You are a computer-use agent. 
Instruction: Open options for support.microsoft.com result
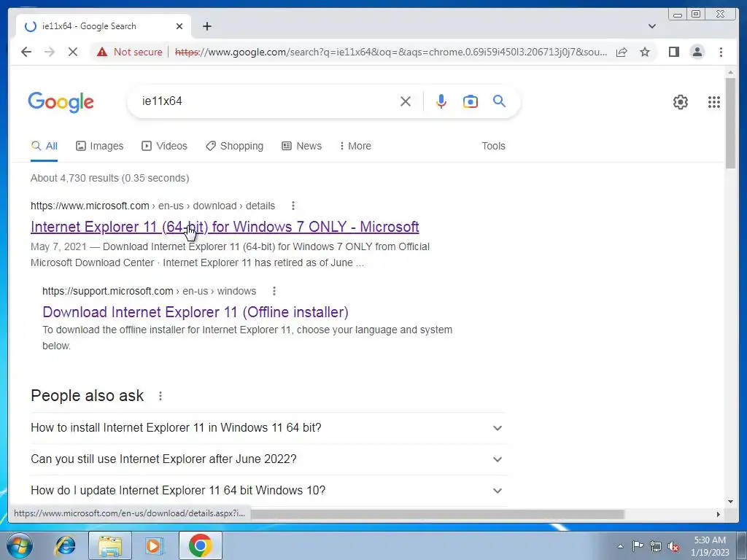[274, 291]
